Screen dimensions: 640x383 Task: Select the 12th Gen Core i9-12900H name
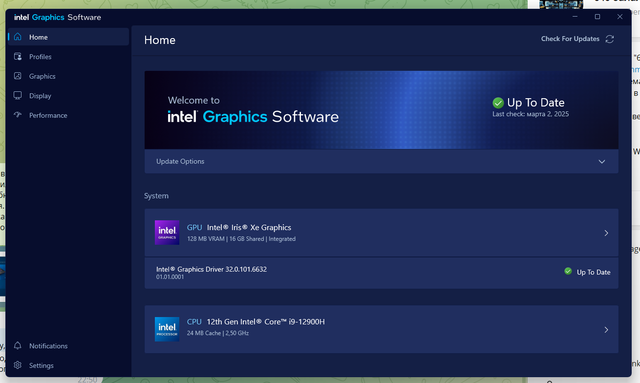pos(266,322)
